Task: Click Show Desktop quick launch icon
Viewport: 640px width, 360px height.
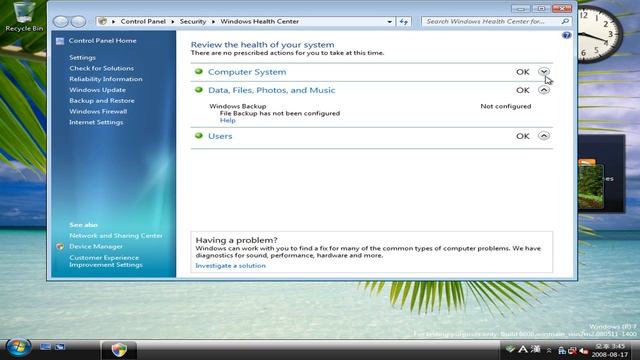Action: click(45, 347)
